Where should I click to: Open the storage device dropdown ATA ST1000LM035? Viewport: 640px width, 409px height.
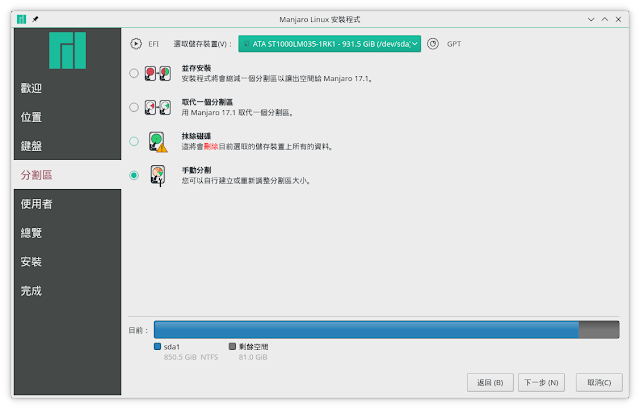[x=329, y=44]
